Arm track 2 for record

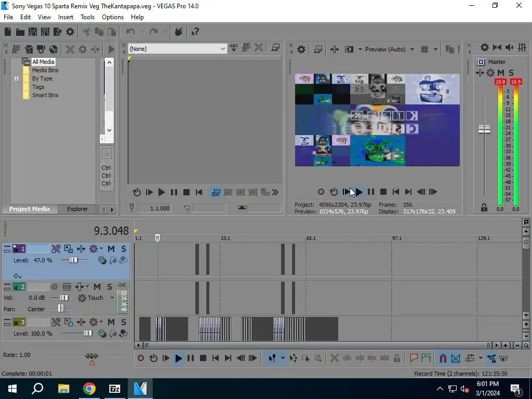[x=54, y=287]
